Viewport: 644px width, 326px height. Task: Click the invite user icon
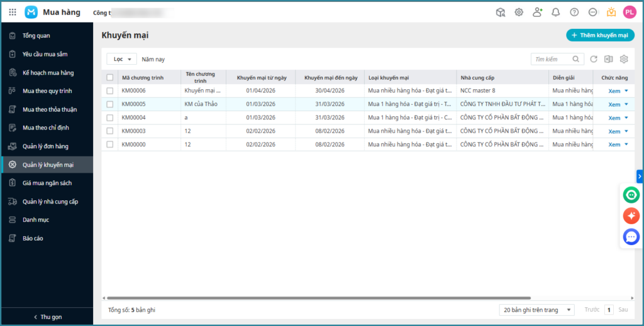pyautogui.click(x=537, y=12)
